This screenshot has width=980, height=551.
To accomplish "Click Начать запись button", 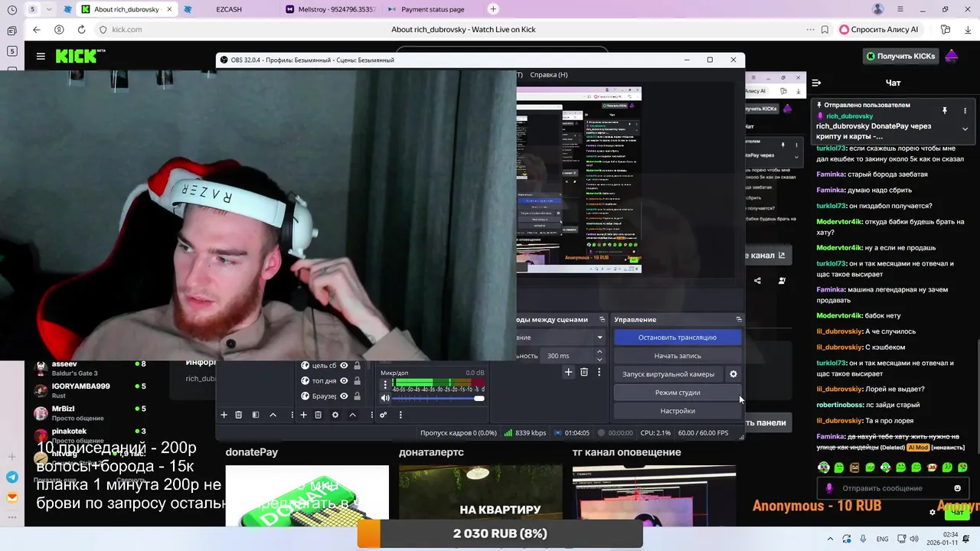I will pos(678,356).
